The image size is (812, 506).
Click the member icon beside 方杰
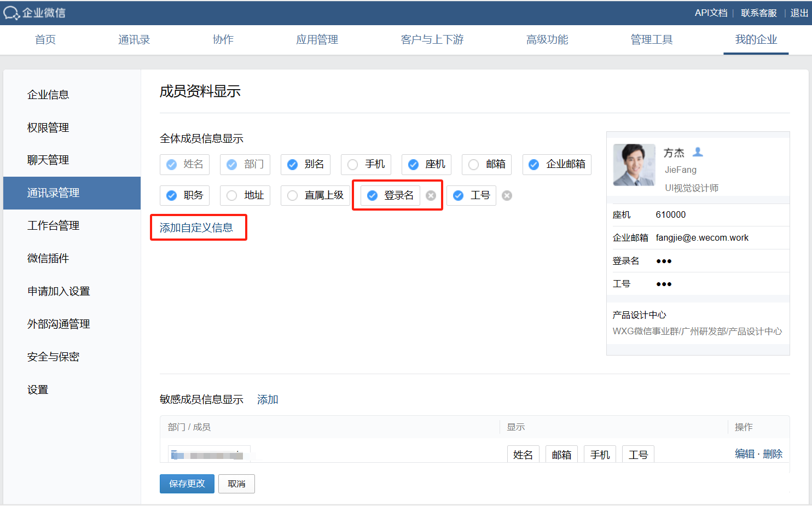[x=698, y=152]
